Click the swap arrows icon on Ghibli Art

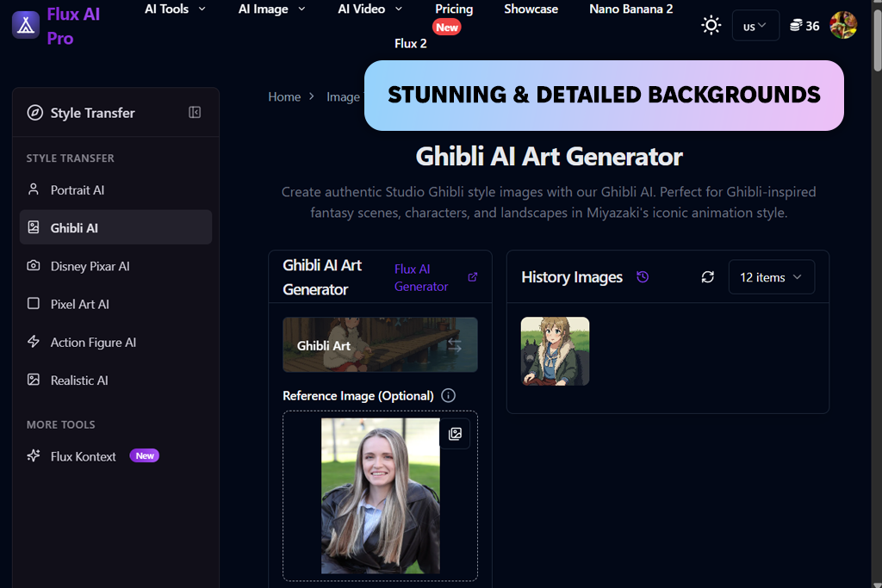pos(455,345)
